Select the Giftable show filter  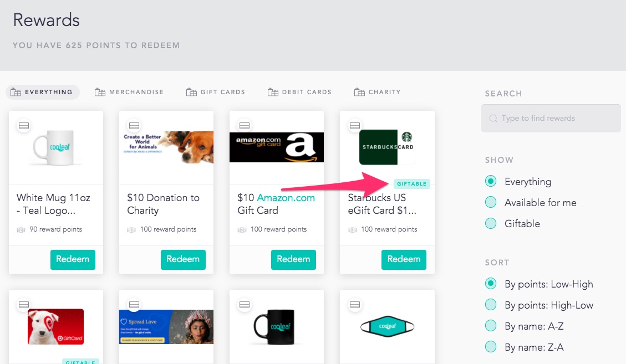[x=491, y=223]
